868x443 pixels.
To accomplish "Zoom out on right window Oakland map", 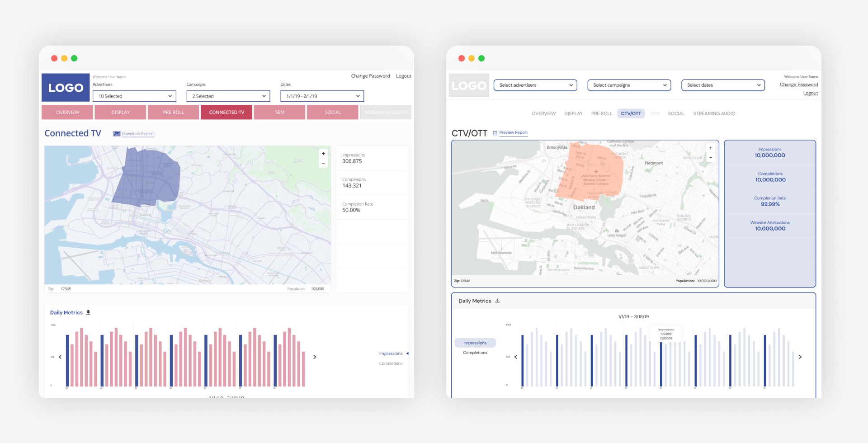I will point(711,158).
